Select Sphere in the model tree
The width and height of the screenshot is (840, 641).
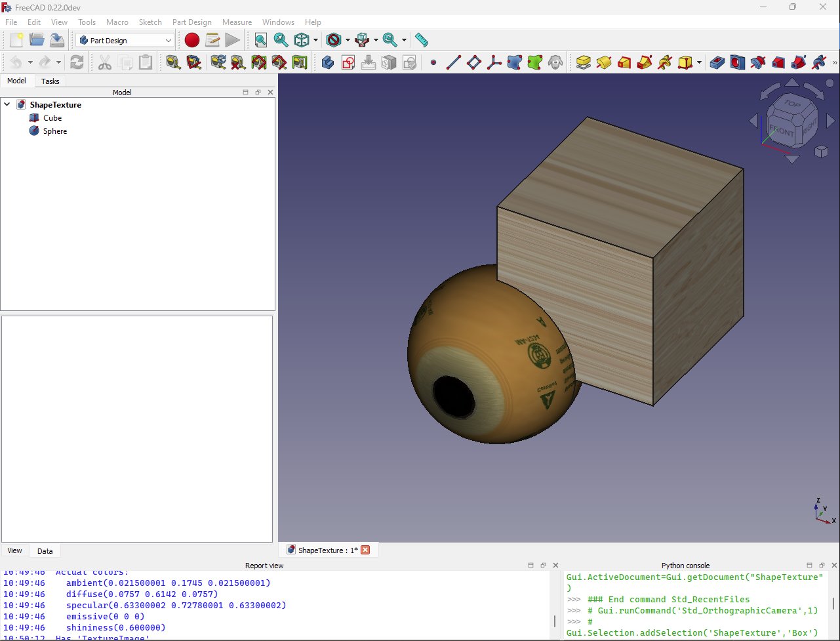[55, 131]
